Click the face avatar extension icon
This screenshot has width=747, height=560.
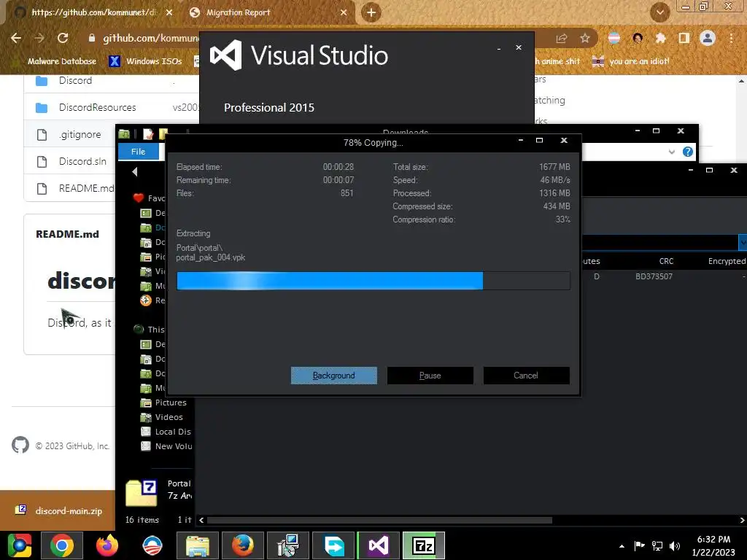(638, 38)
